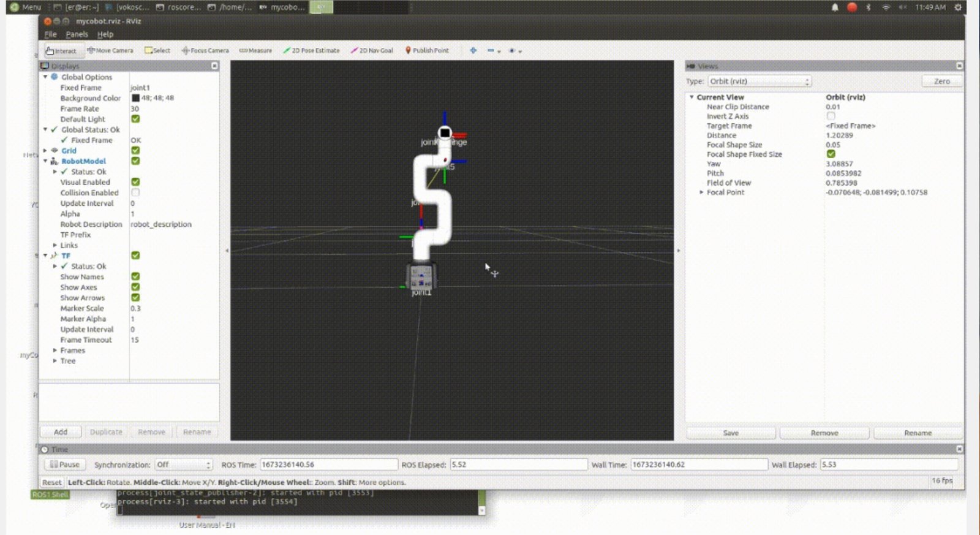Pick the Measure tool
The height and width of the screenshot is (535, 980).
pos(255,50)
